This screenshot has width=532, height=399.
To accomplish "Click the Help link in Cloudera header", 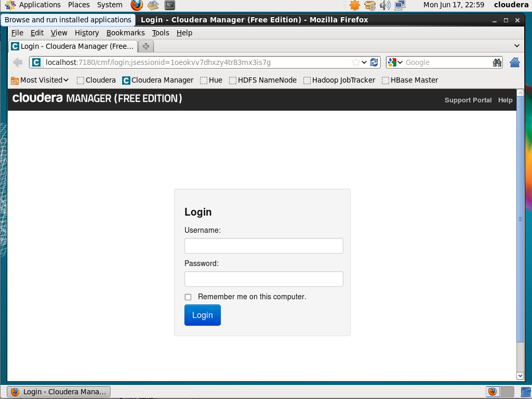I will pyautogui.click(x=505, y=100).
